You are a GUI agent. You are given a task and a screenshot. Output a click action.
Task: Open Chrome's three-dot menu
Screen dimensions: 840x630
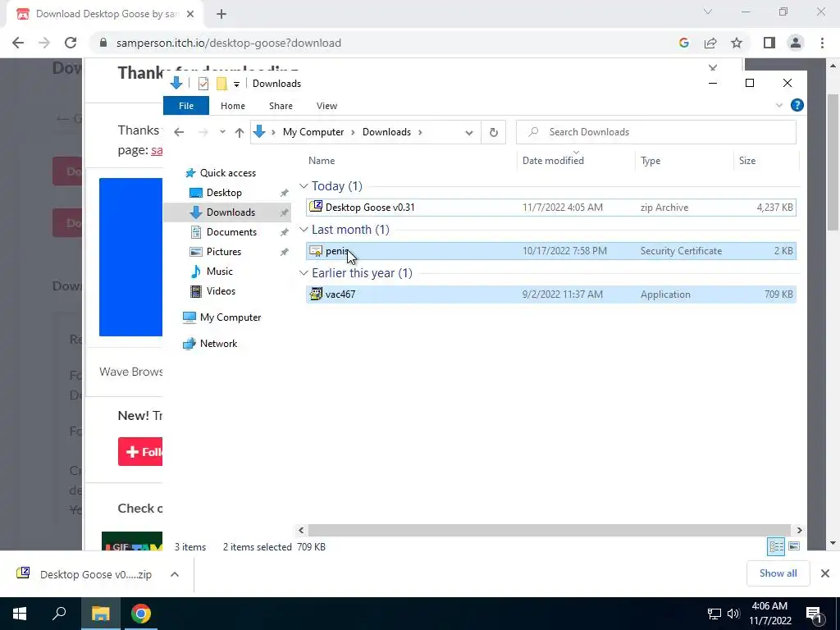coord(822,43)
